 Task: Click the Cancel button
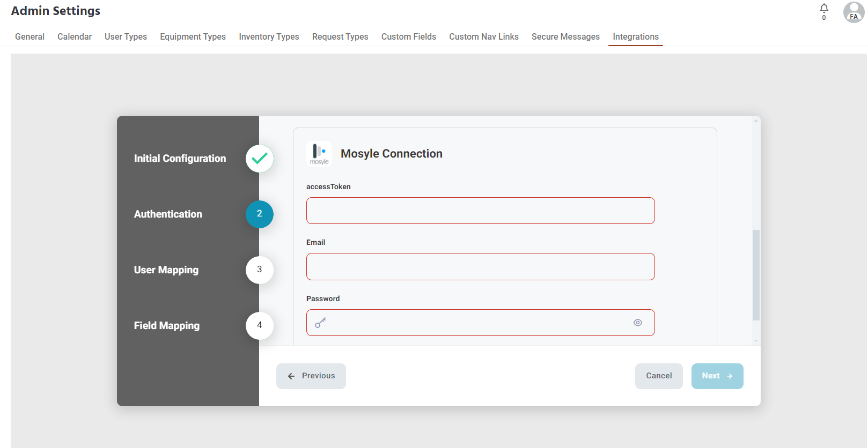click(x=659, y=376)
